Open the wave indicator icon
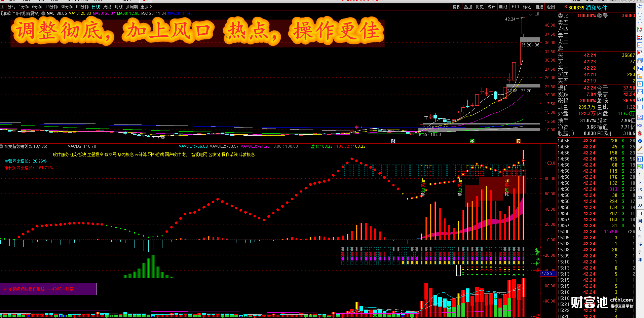Screen dimensions: 644x318 pos(640,117)
